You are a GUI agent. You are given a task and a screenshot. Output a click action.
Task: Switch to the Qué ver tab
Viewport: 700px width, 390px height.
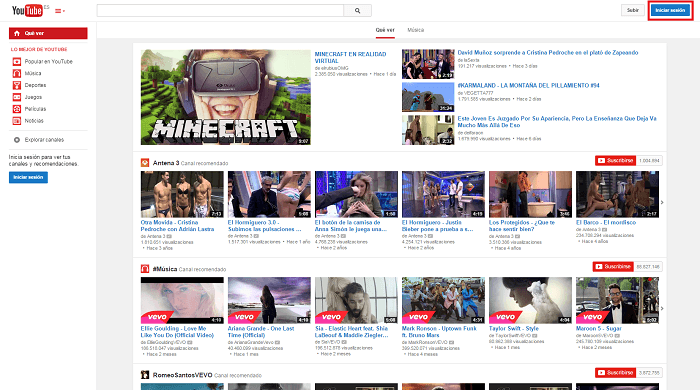385,30
